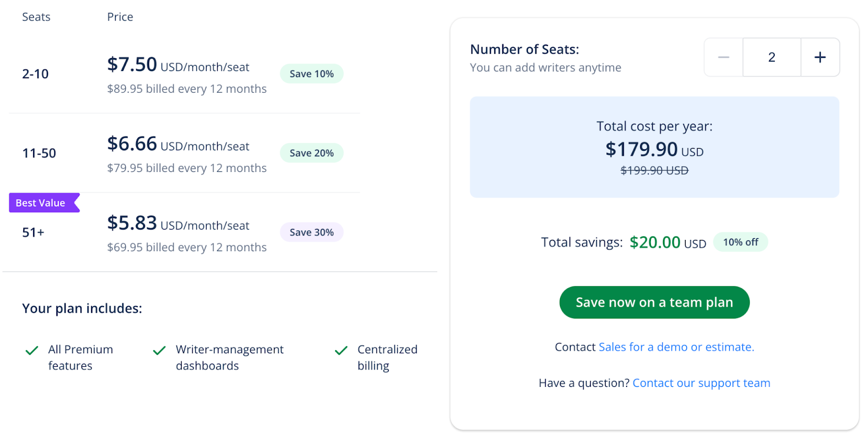Decrease seats with the minus button
Image resolution: width=868 pixels, height=439 pixels.
[x=723, y=57]
